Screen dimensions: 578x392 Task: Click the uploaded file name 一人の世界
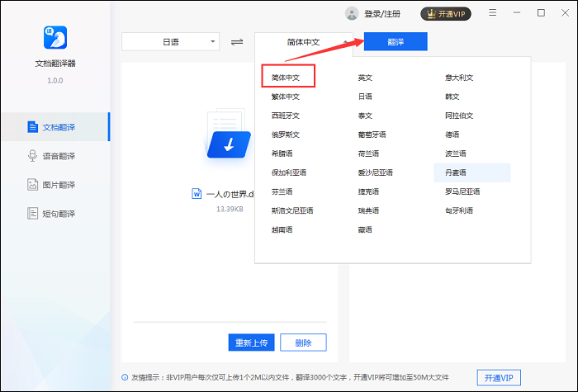[x=230, y=194]
